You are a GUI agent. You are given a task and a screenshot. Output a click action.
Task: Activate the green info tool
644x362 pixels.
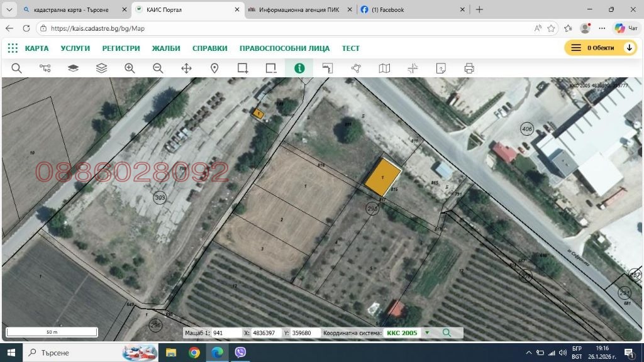click(299, 68)
